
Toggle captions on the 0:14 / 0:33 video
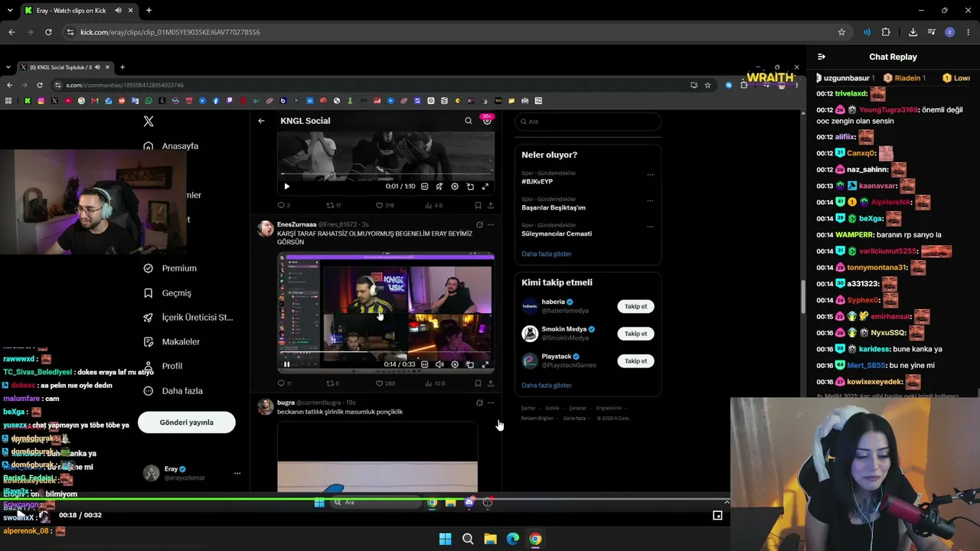(x=425, y=364)
